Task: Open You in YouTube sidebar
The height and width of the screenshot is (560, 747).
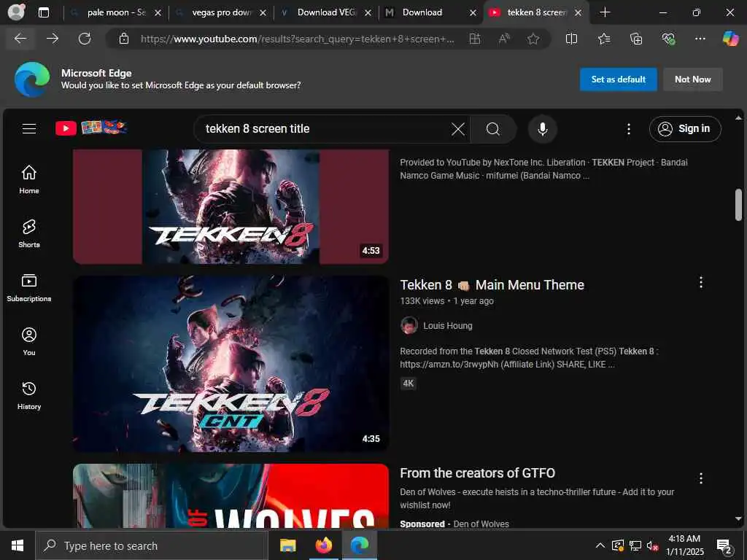Action: (x=29, y=341)
